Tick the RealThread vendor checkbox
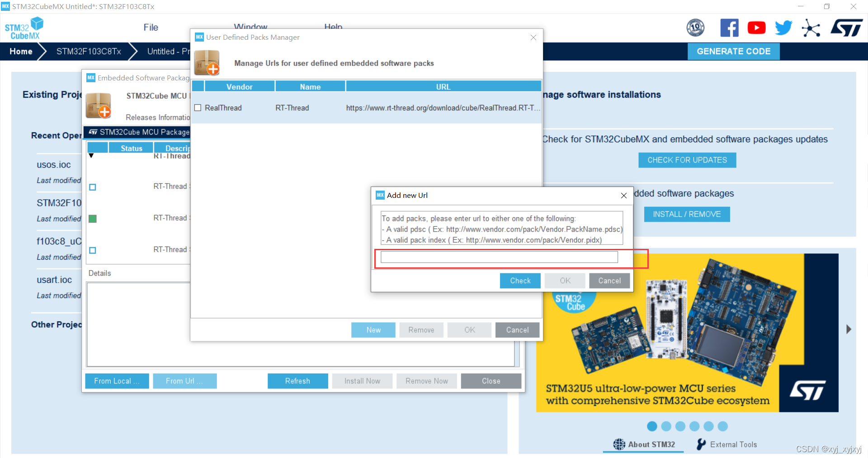The width and height of the screenshot is (868, 458). 198,107
